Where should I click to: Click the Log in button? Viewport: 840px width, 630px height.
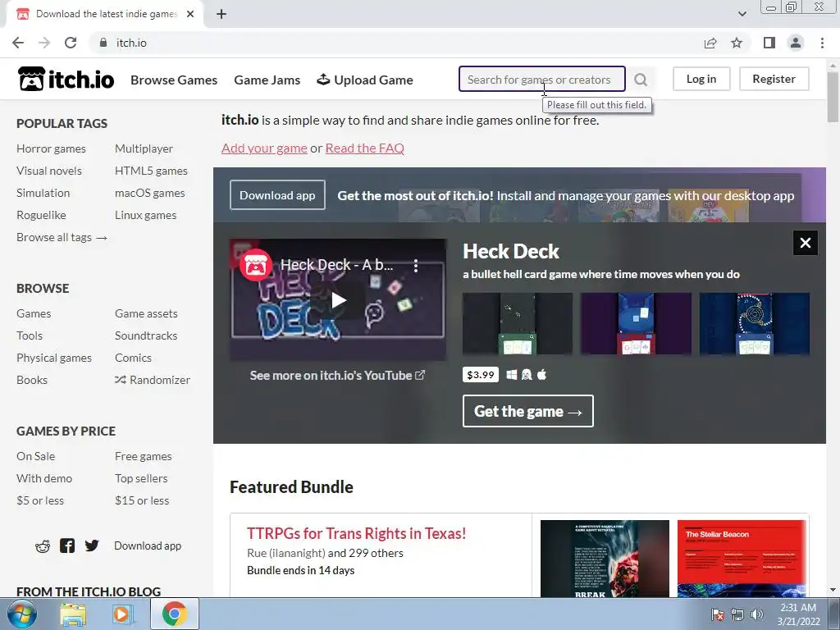701,79
